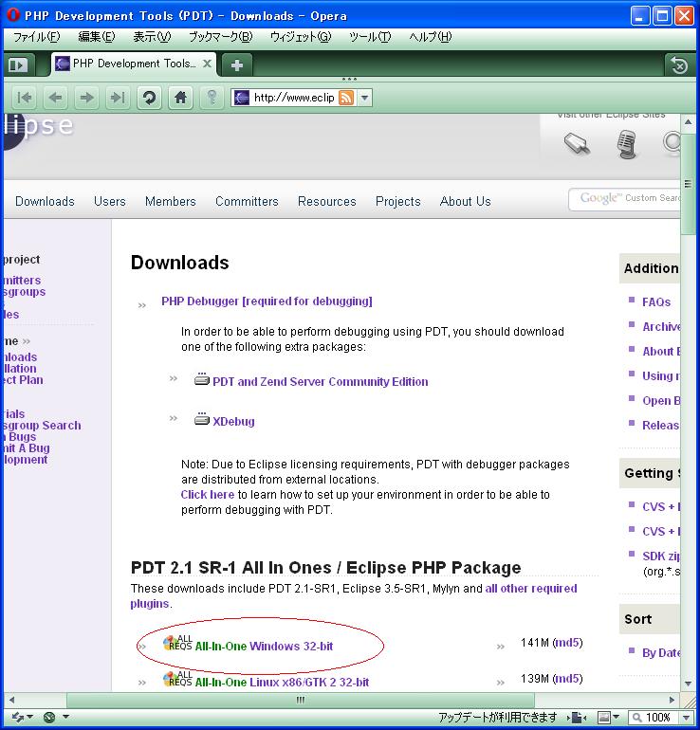Click the vertical scrollbar down arrow
The image size is (700, 730).
point(688,684)
